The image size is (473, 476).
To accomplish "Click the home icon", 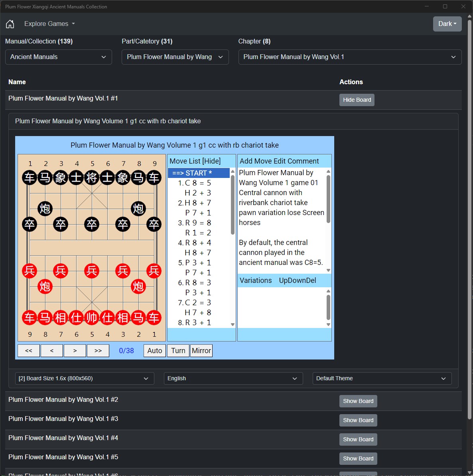I will click(x=10, y=24).
